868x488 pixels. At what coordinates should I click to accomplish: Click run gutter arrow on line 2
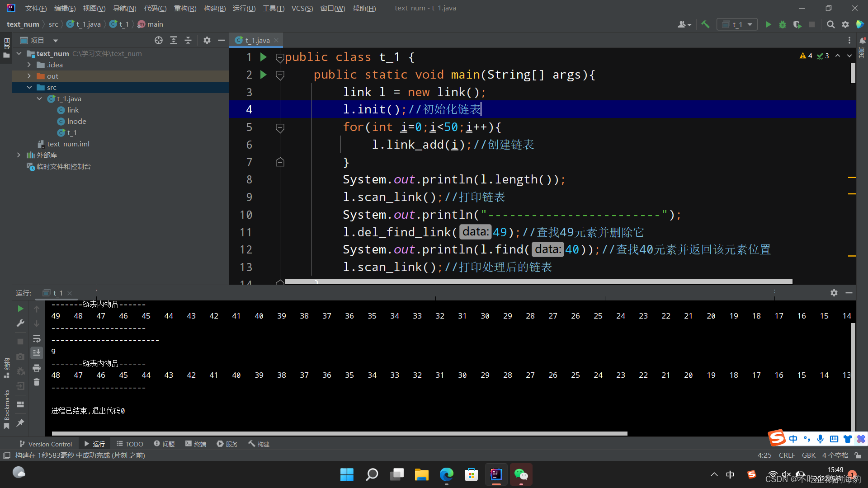264,75
